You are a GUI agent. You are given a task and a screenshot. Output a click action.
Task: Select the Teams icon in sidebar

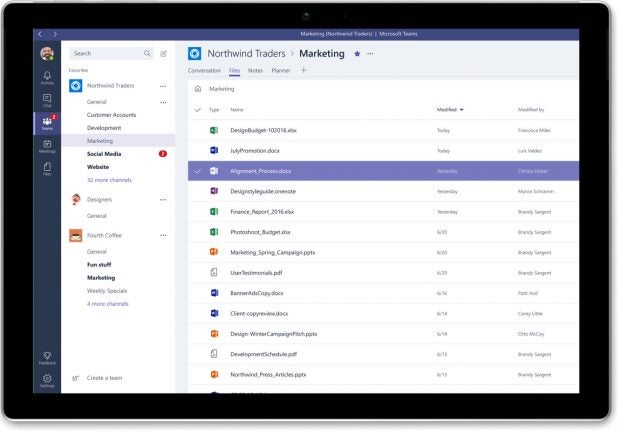click(x=47, y=123)
